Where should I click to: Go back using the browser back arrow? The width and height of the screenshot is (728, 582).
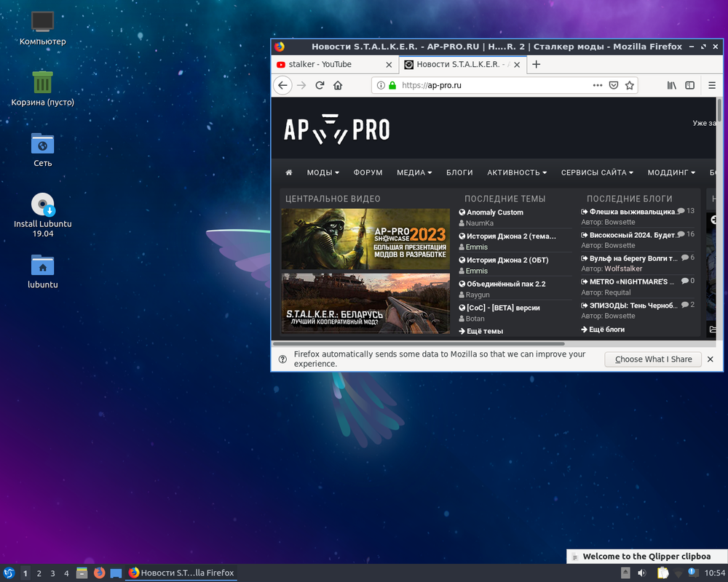282,85
